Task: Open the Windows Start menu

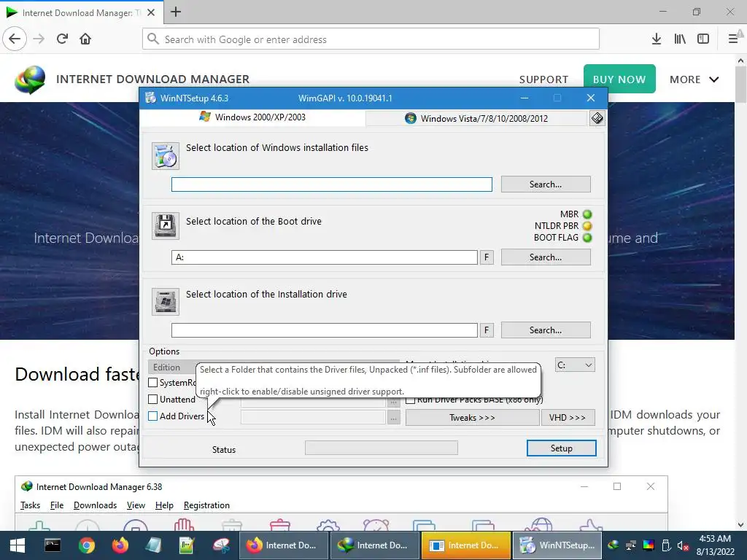Action: point(18,545)
